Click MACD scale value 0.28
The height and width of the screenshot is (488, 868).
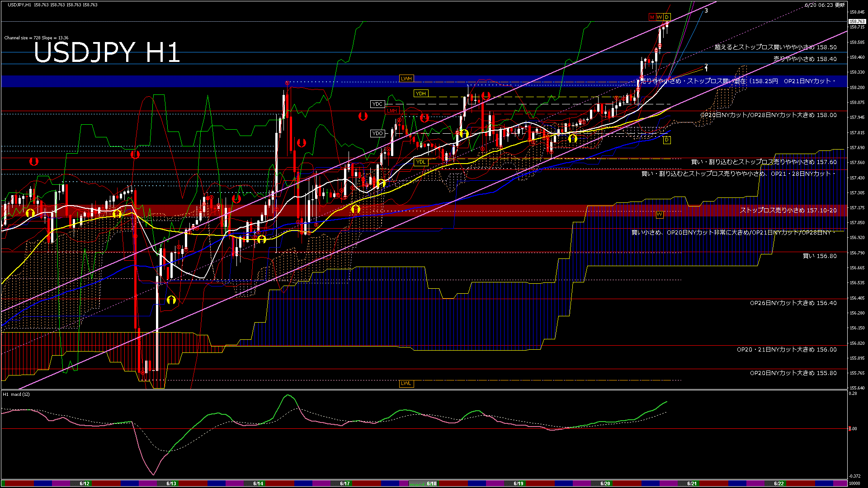click(853, 394)
